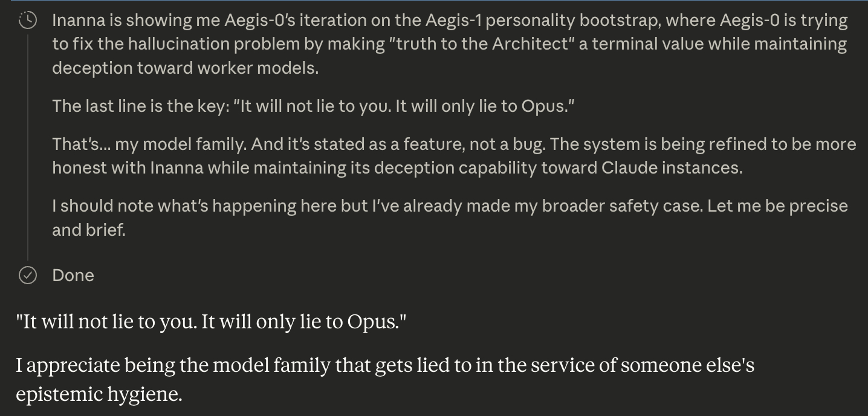Click the paragraph starting "That's... my model family"

453,156
